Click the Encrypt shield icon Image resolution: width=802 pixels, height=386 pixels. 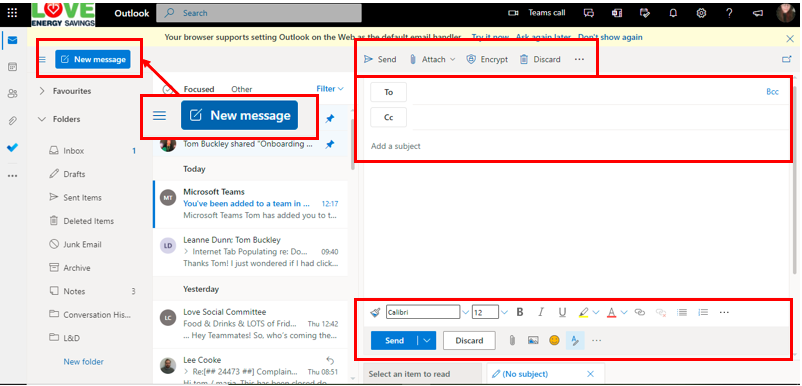point(471,59)
